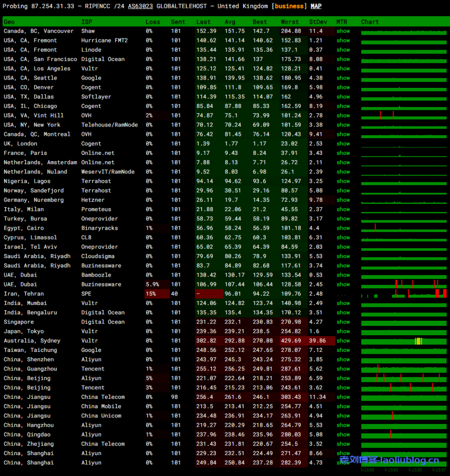Show MTR for Egypt, Cairo Binaryracks

tap(343, 228)
